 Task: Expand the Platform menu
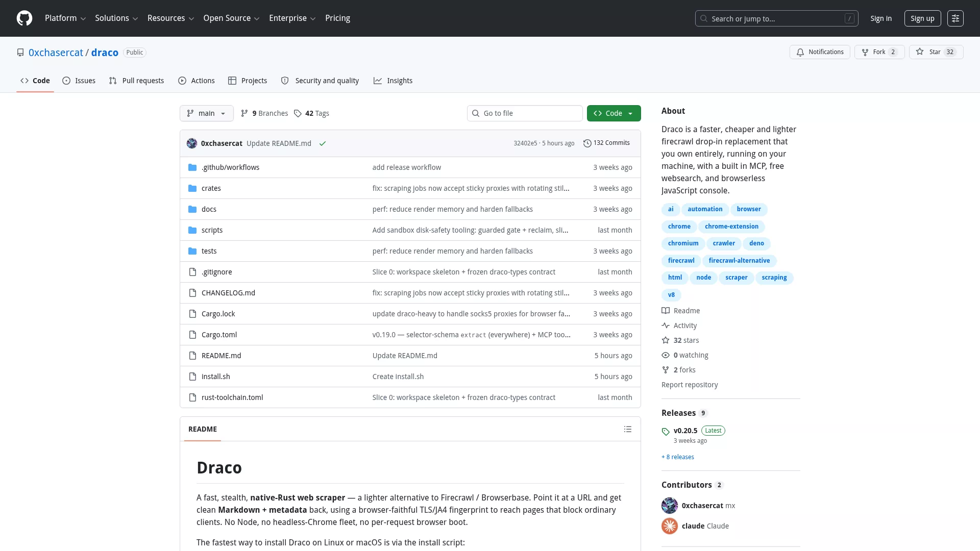pos(65,18)
